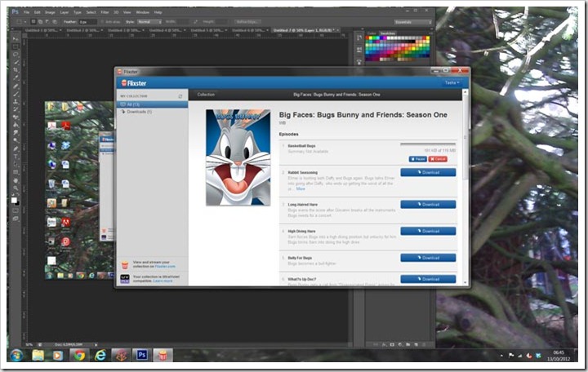This screenshot has height=372, width=588.
Task: Select the Spot Healing Brush tool
Action: tap(16, 86)
